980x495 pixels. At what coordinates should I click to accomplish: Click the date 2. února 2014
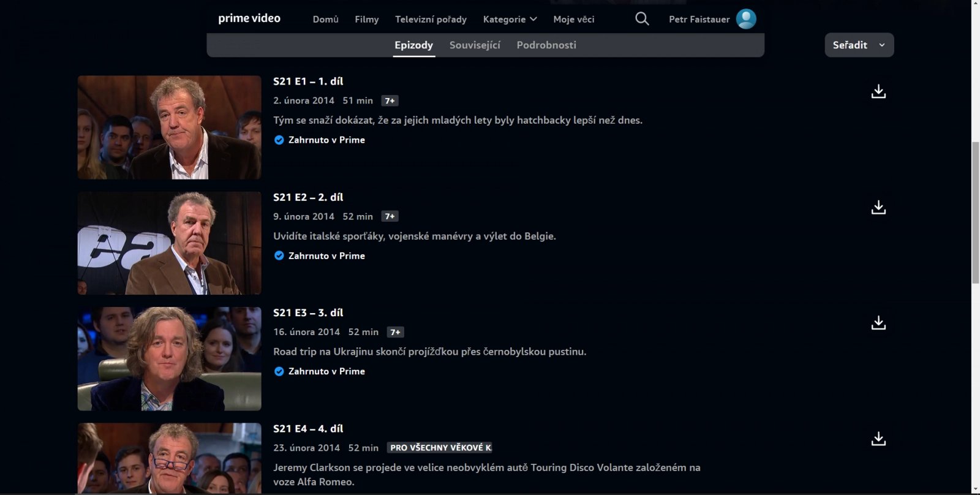coord(304,100)
